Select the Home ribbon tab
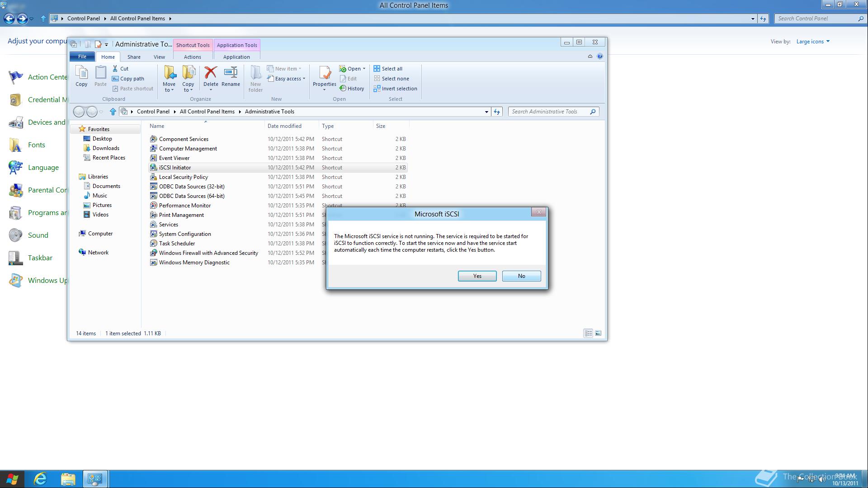Image resolution: width=868 pixels, height=488 pixels. click(x=108, y=57)
